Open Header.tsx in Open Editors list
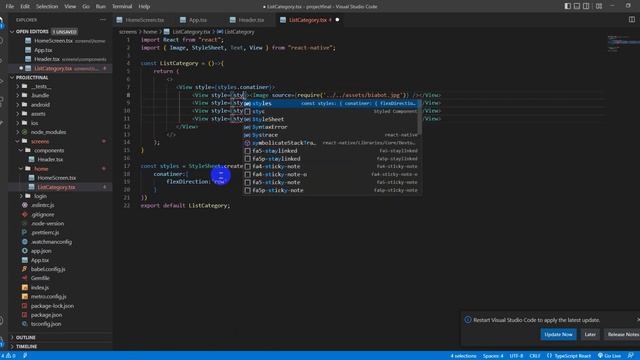 pyautogui.click(x=47, y=59)
